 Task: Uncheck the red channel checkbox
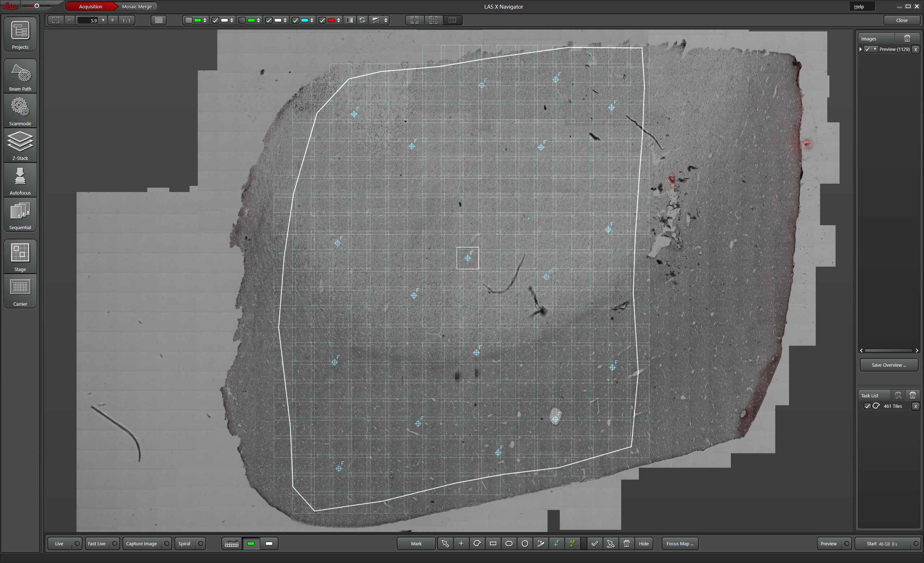(x=322, y=20)
